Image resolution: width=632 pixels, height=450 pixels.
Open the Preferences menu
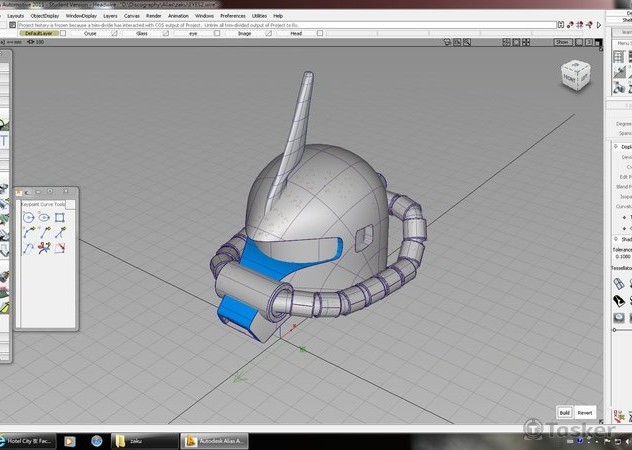coord(232,16)
